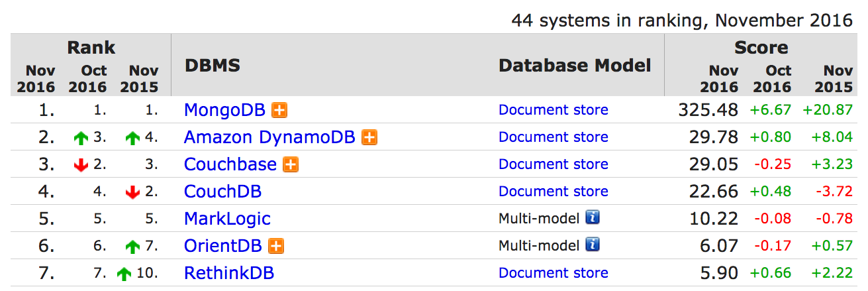Open the Couchbase link
Viewport: 868px width, 291px height.
[230, 164]
